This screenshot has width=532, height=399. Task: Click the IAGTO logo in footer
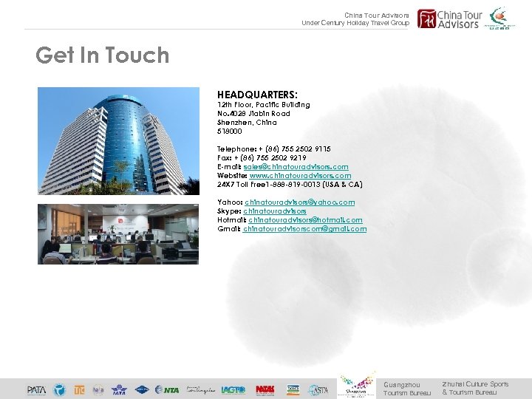click(x=233, y=390)
